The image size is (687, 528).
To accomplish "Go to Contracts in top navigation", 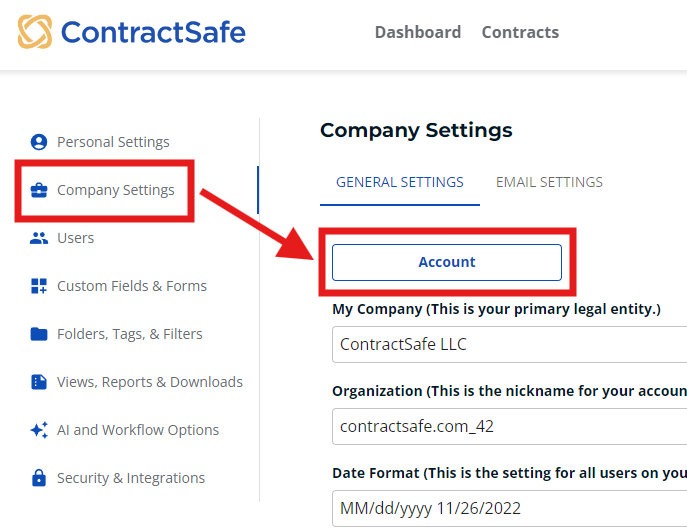I will [x=520, y=32].
